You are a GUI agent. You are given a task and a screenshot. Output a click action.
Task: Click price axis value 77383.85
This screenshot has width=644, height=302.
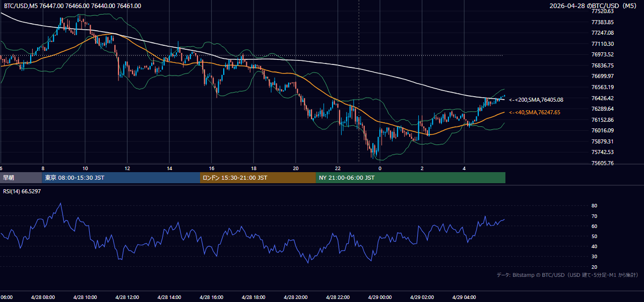pos(603,22)
